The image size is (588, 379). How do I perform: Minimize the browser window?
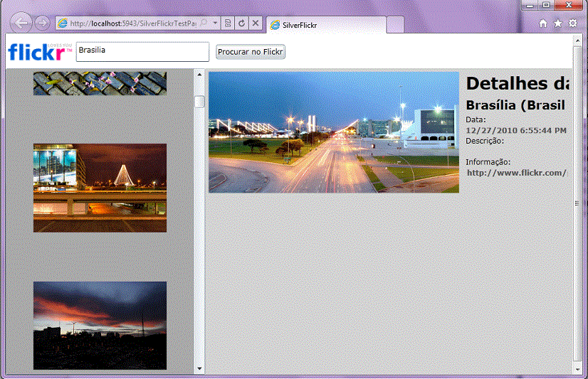pos(530,5)
